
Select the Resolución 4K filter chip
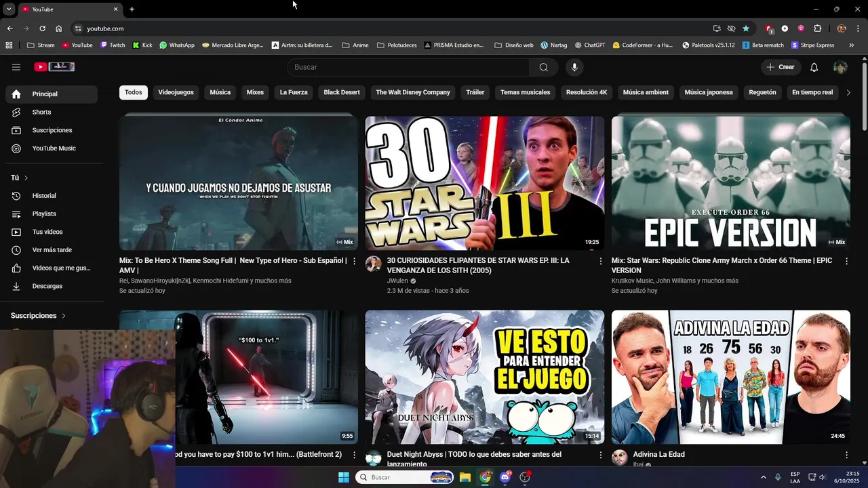[587, 92]
